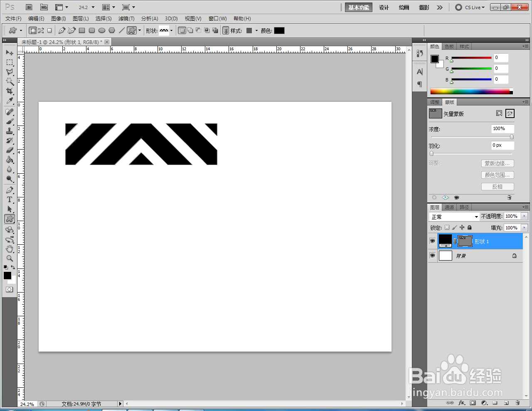Switch to the 色板 tab

(449, 47)
